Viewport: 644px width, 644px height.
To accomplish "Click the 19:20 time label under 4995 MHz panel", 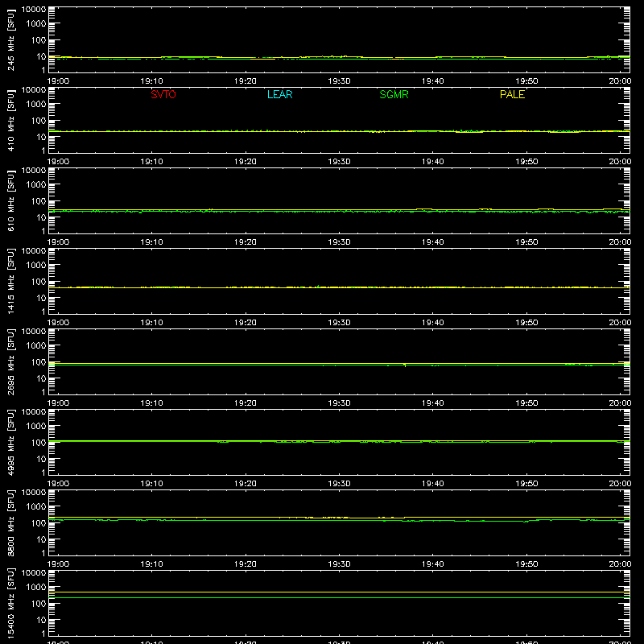I will pos(246,484).
